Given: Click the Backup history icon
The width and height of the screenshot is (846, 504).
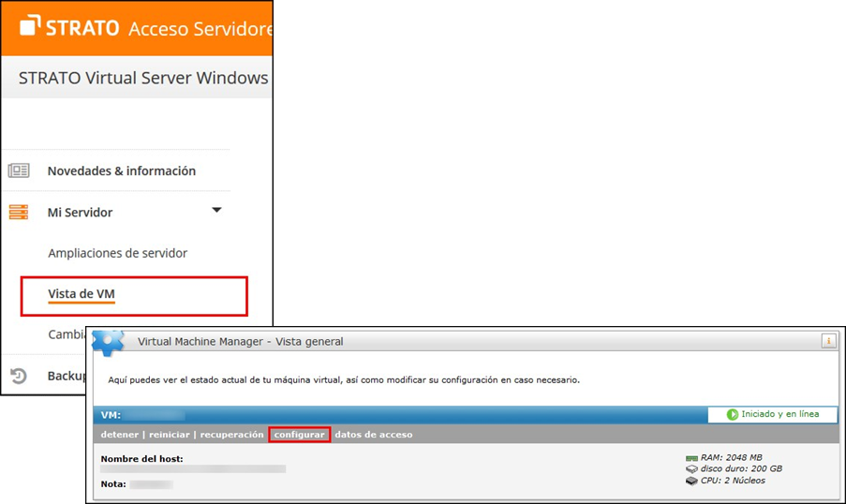Looking at the screenshot, I should coord(19,376).
